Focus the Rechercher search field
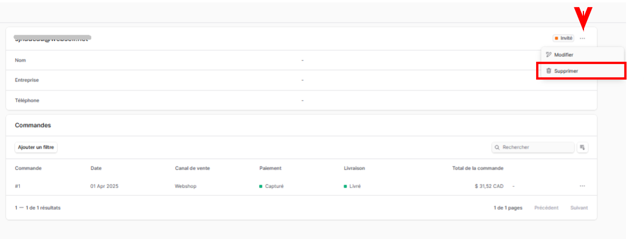Viewport: 644px width, 239px height. click(x=532, y=147)
